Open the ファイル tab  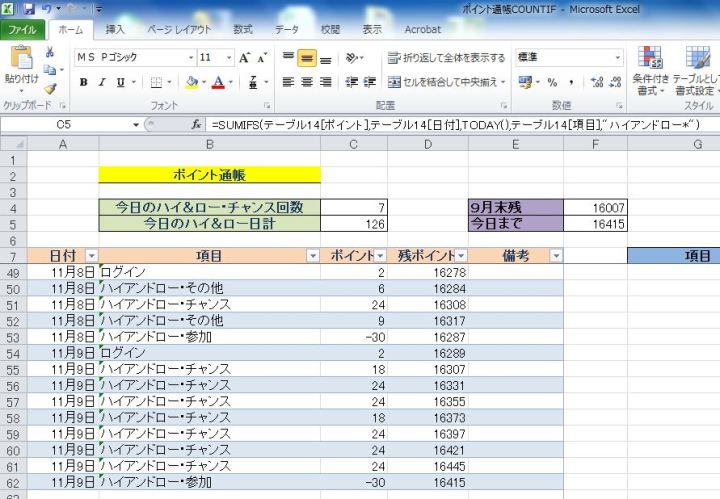(x=22, y=30)
